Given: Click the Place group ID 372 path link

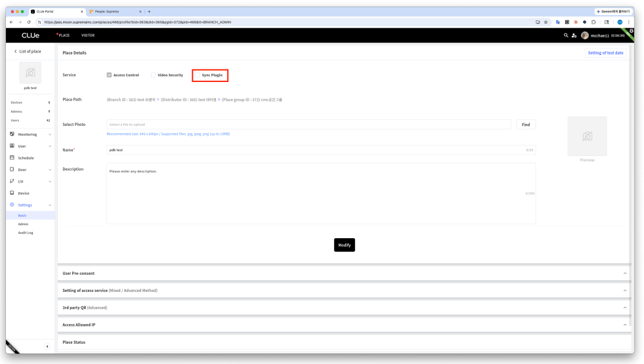Looking at the screenshot, I should [252, 100].
